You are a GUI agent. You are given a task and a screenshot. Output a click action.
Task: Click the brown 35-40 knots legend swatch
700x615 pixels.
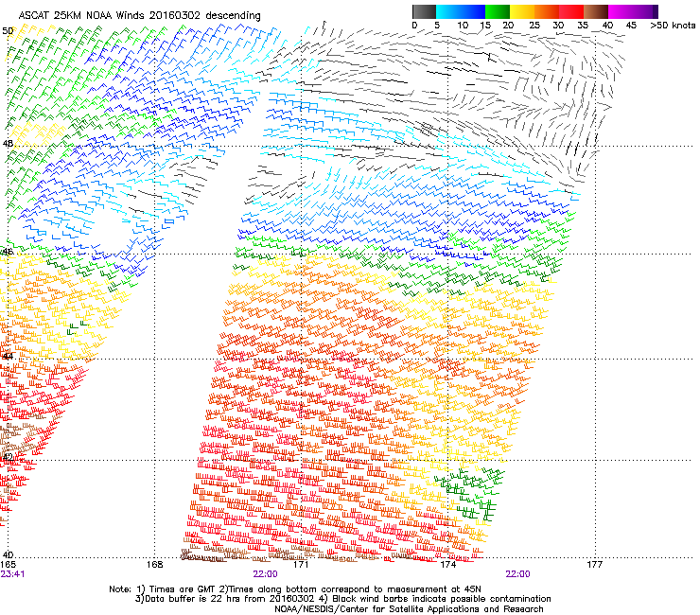point(596,11)
